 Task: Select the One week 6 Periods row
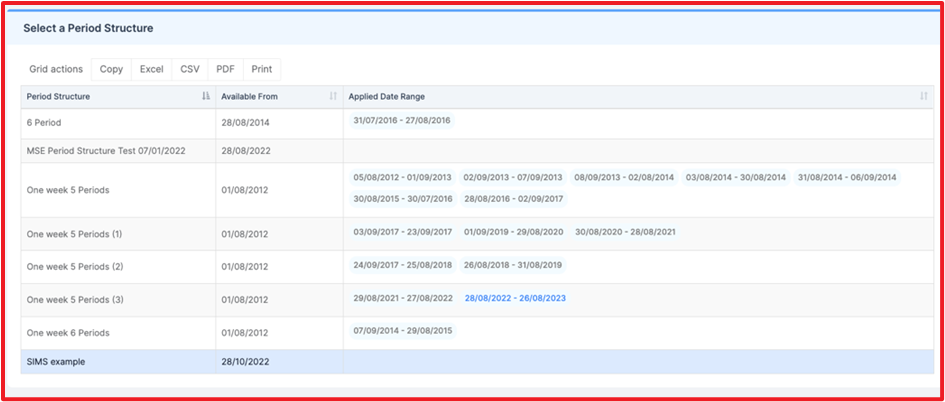(x=477, y=333)
